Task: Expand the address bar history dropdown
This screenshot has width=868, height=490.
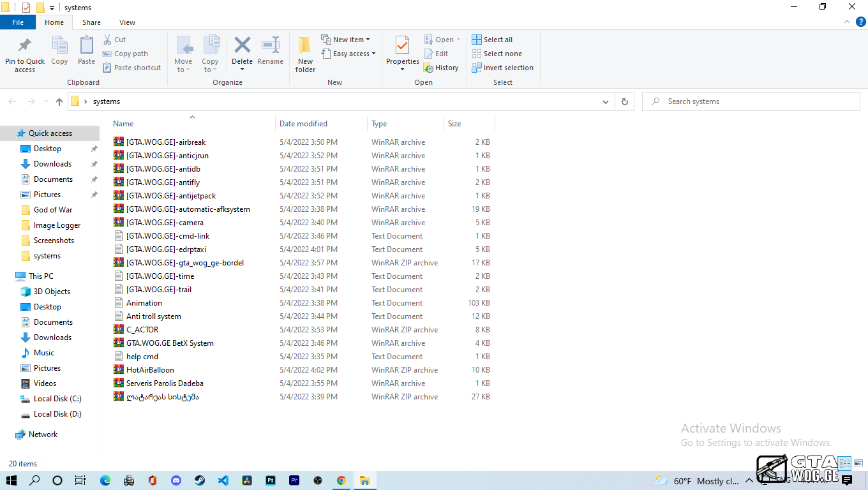Action: (606, 101)
